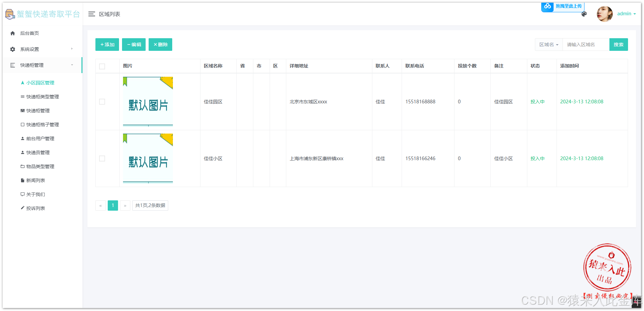Click the pencil icon beside 投诉列表
644x311 pixels.
pyautogui.click(x=23, y=208)
